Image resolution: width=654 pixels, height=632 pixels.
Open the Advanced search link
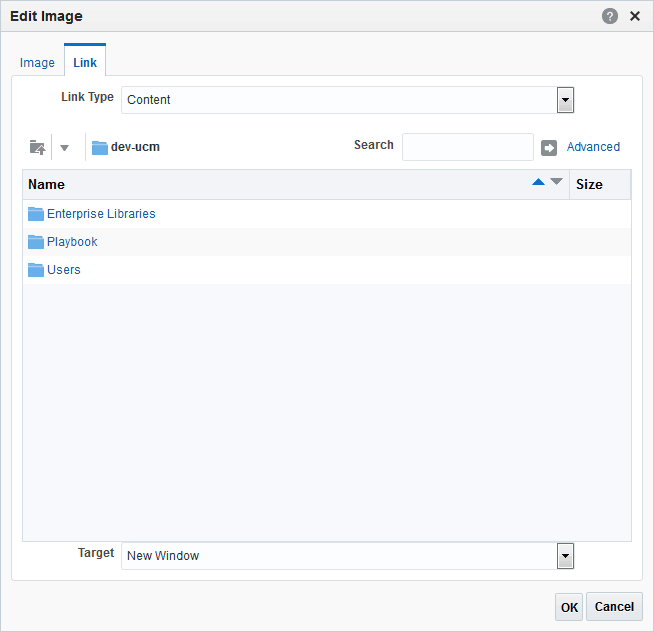pos(593,147)
